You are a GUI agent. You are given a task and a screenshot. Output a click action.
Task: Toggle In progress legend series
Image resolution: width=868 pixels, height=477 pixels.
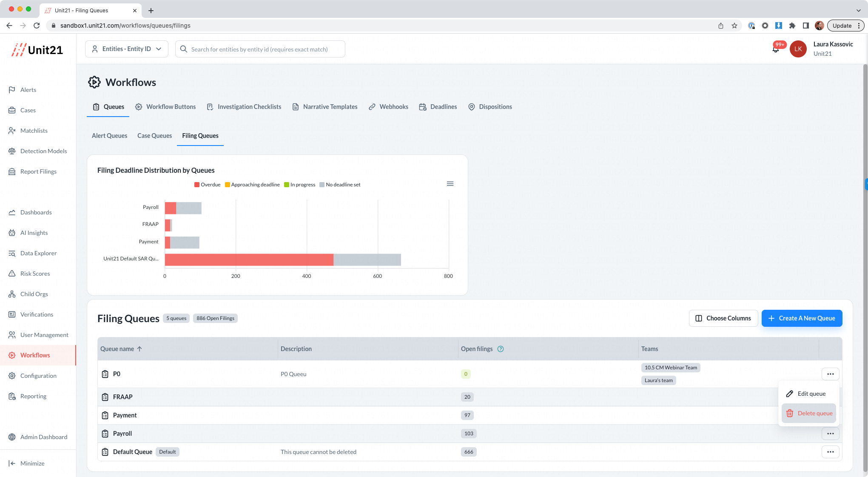coord(300,185)
